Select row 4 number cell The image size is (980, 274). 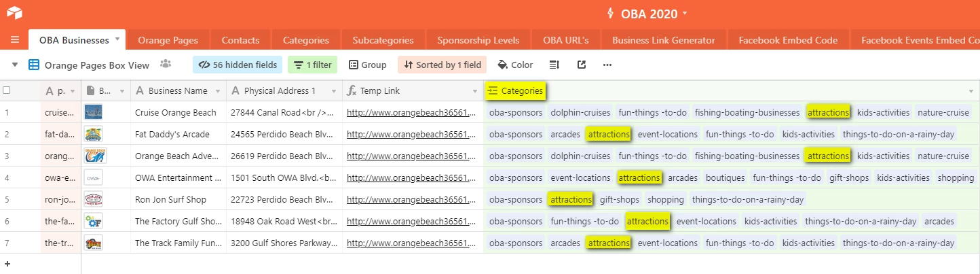[x=7, y=177]
